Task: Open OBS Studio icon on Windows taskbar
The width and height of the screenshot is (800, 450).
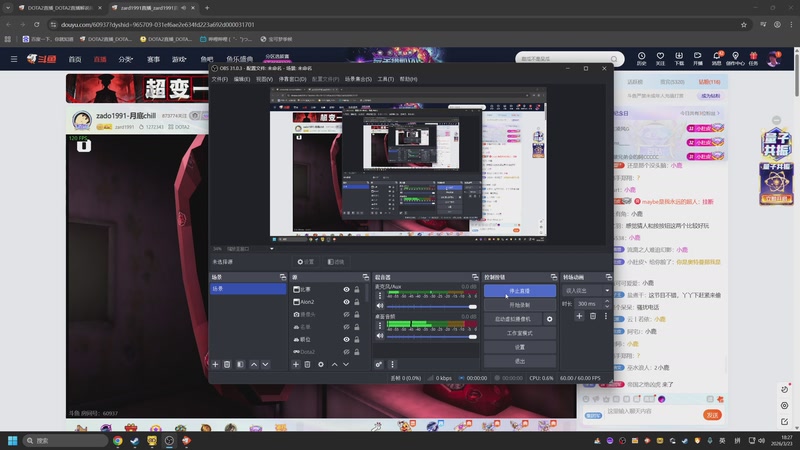Action: 169,440
